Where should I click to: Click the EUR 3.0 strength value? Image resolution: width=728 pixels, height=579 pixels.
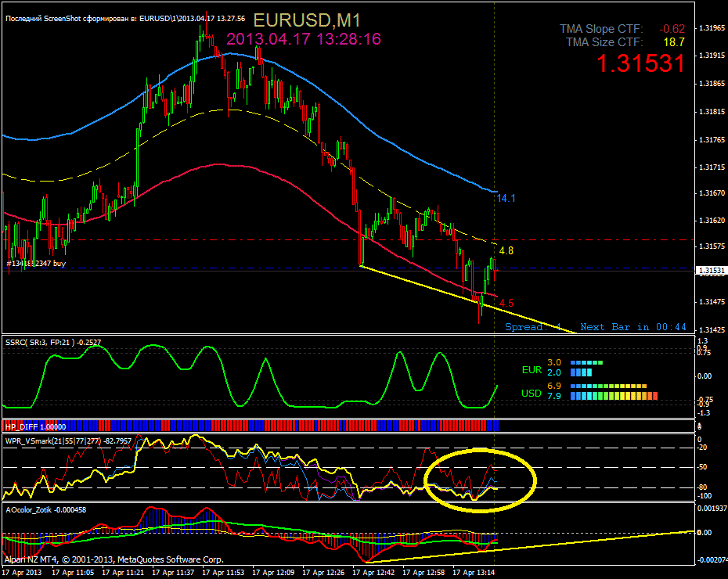click(x=554, y=362)
